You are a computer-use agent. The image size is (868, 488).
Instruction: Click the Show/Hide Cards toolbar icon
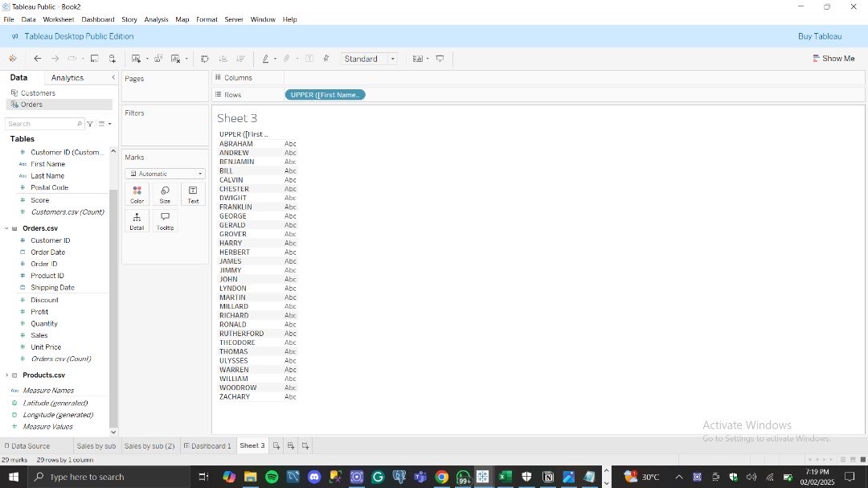click(417, 58)
